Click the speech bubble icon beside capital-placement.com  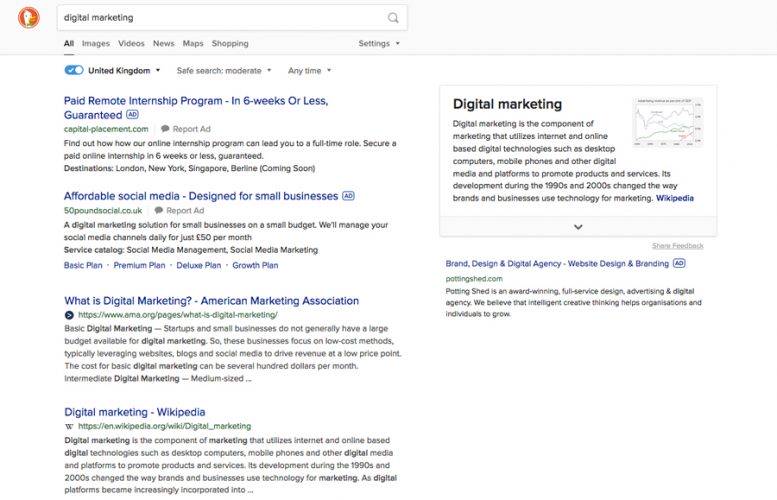[x=165, y=129]
